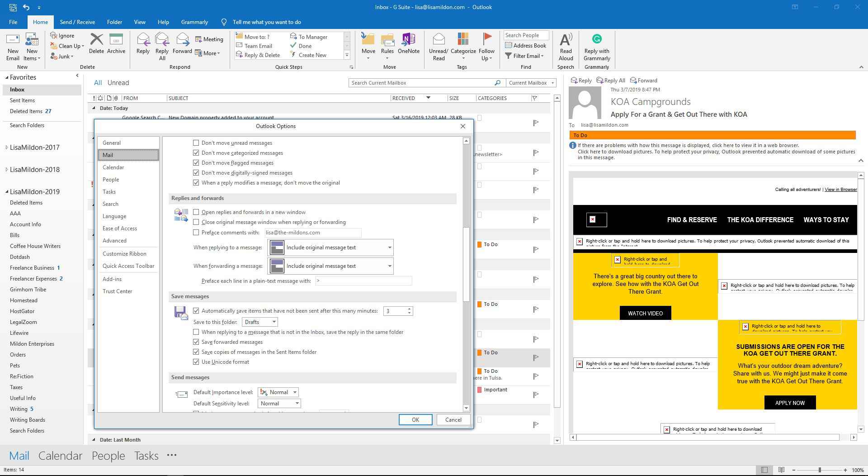This screenshot has width=868, height=476.
Task: Click the Follow Up flag icon
Action: [487, 40]
